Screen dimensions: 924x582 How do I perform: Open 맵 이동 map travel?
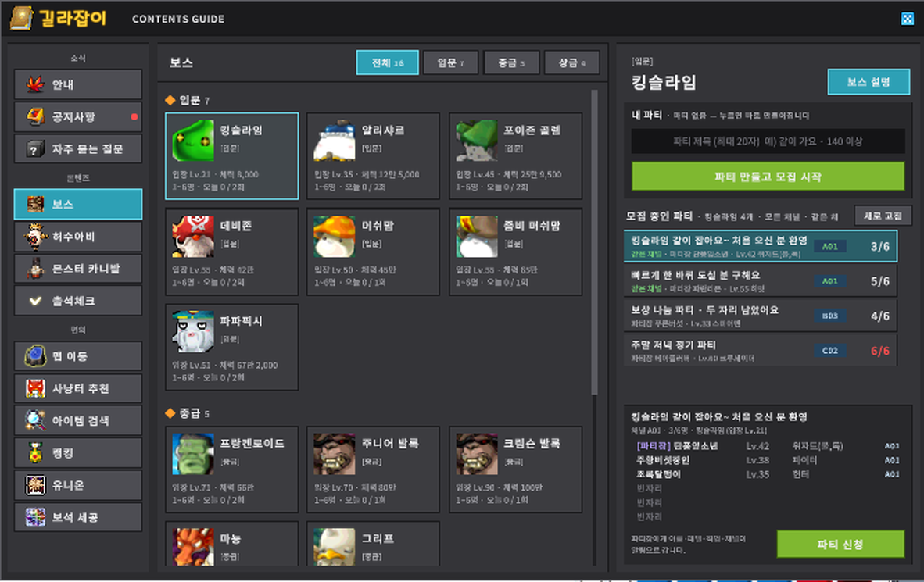(78, 355)
